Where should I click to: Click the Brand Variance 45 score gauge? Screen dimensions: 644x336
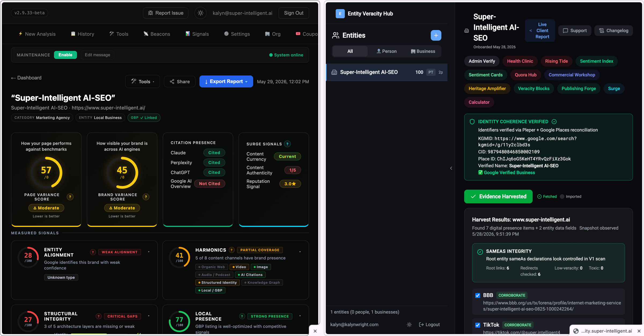122,173
